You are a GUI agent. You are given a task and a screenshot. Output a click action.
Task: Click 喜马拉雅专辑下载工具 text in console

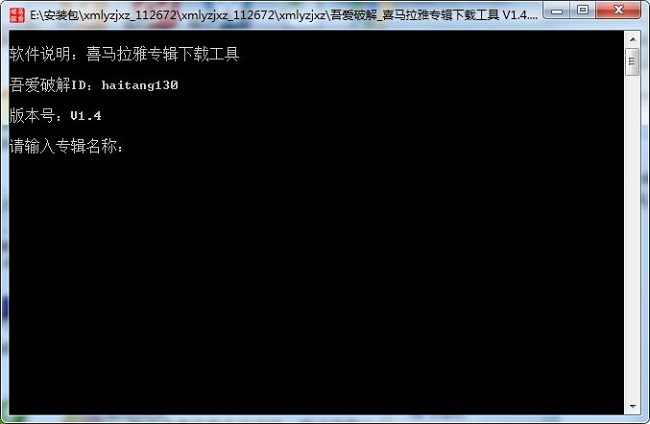tap(162, 54)
